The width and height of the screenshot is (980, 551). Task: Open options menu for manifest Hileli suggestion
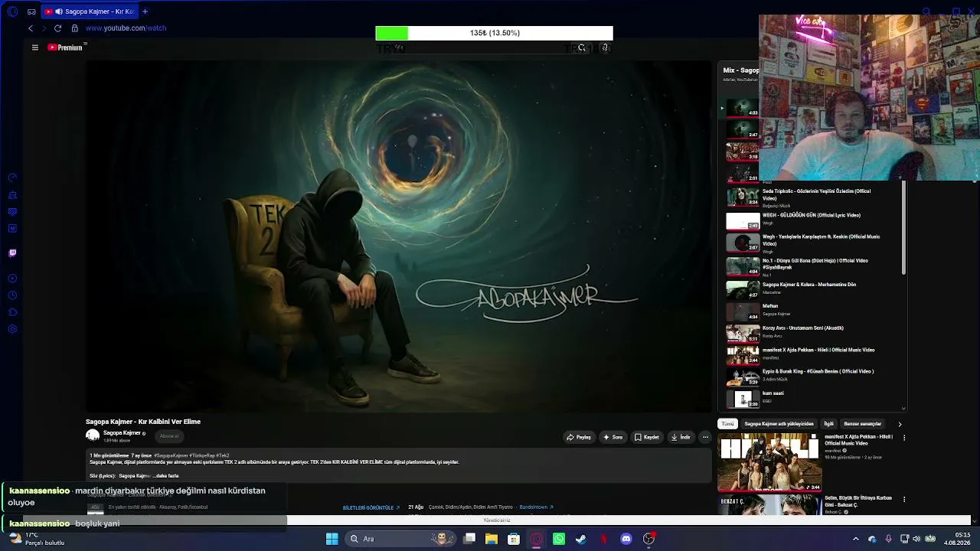tap(904, 438)
